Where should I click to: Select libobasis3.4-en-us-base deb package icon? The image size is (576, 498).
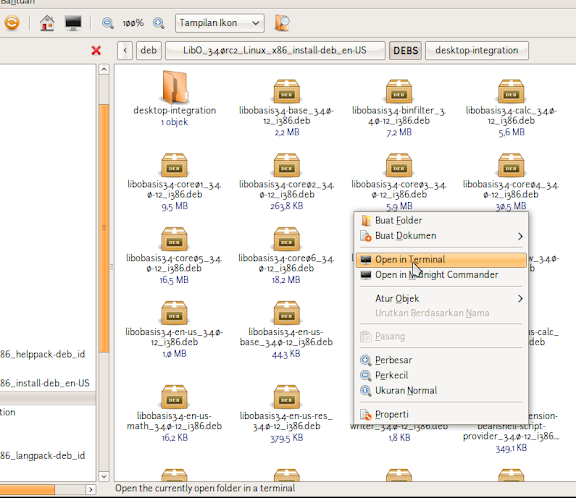[287, 313]
